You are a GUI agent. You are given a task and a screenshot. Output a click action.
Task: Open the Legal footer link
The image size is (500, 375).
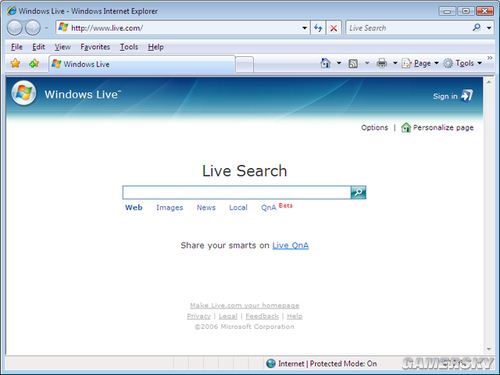click(228, 316)
